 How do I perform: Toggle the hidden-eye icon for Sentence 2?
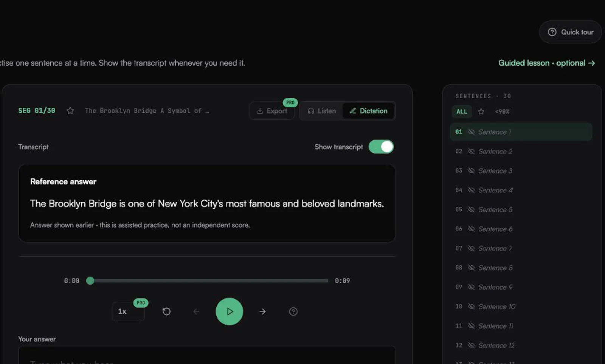tap(471, 151)
